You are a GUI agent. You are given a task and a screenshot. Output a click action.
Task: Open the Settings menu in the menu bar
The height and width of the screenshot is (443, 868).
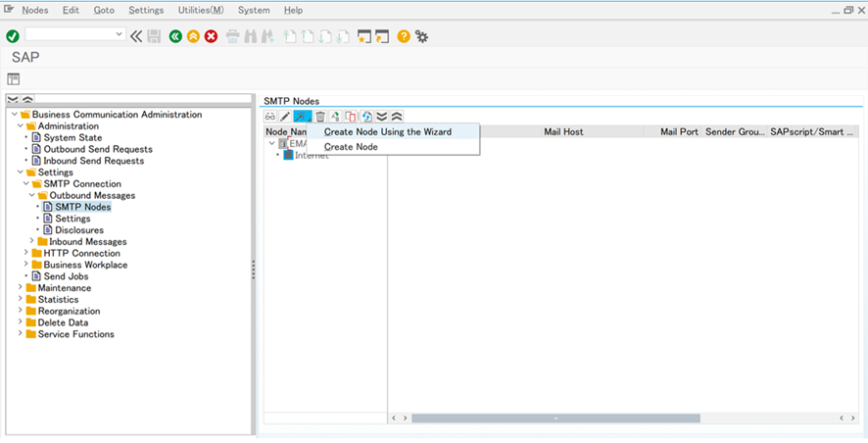click(x=146, y=10)
